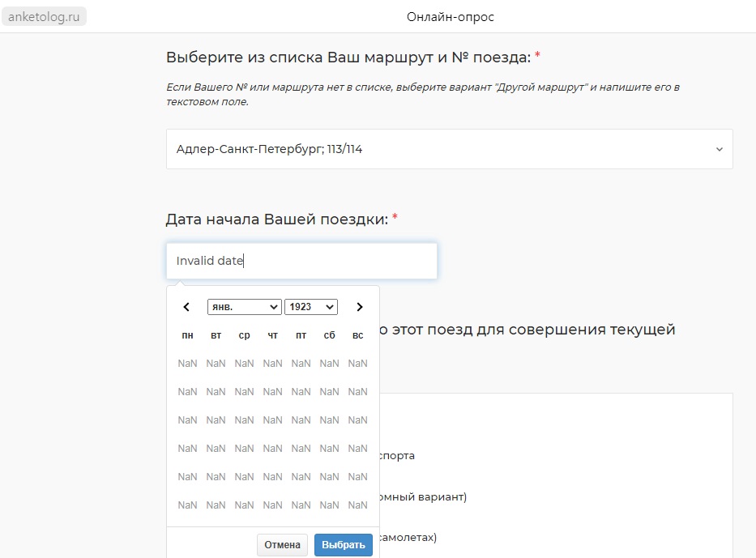
Task: Select first-row NaN cell under пн
Action: pos(187,364)
